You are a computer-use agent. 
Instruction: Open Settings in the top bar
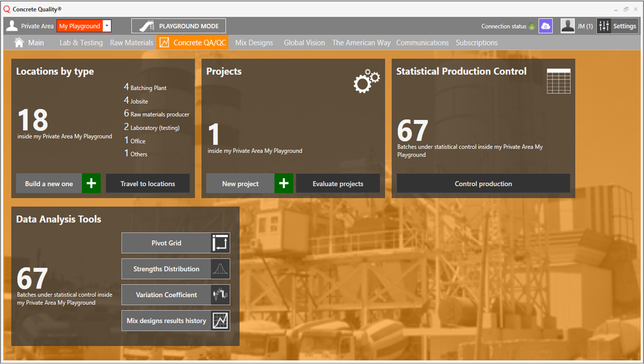click(x=618, y=26)
